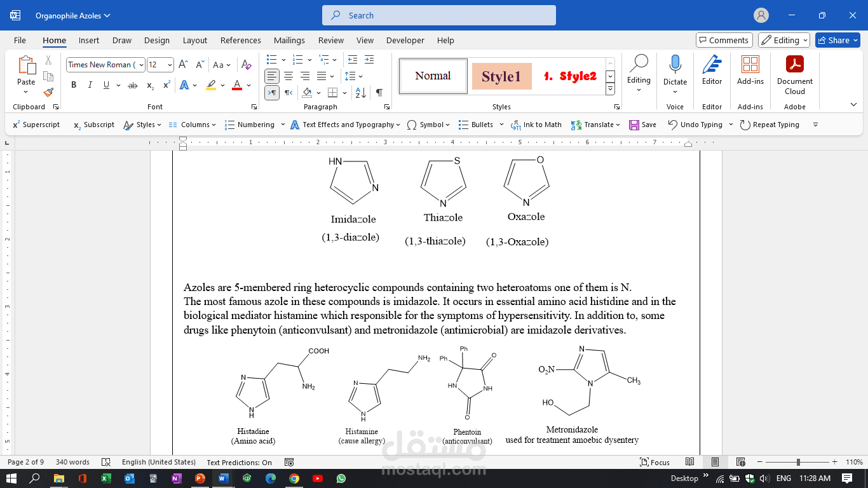Click the Format Painter brush icon
Viewport: 868px width, 488px height.
pyautogui.click(x=48, y=92)
